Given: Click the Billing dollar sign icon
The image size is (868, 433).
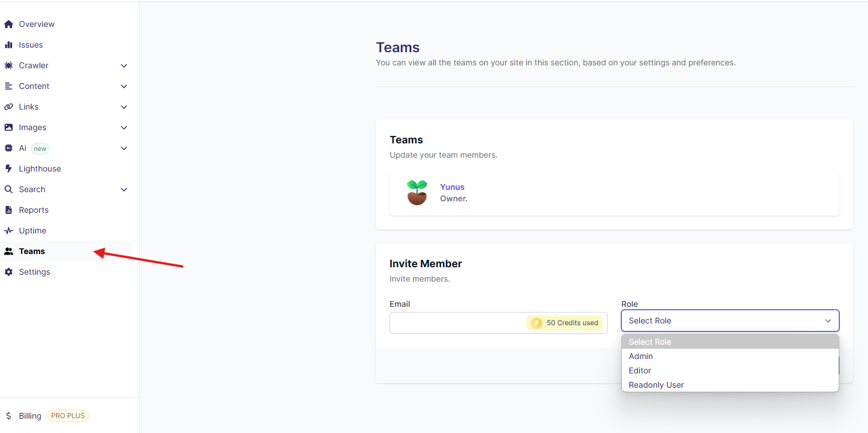Looking at the screenshot, I should (9, 416).
